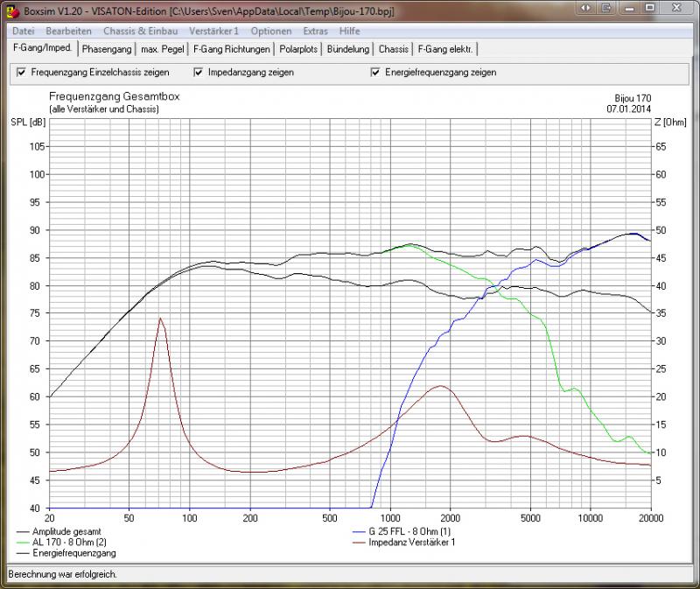Open the Chassis tab
The image size is (700, 589).
point(394,49)
